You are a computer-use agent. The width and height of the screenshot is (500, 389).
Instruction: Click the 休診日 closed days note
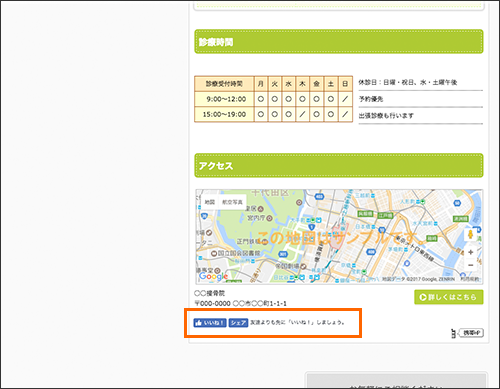click(x=408, y=82)
